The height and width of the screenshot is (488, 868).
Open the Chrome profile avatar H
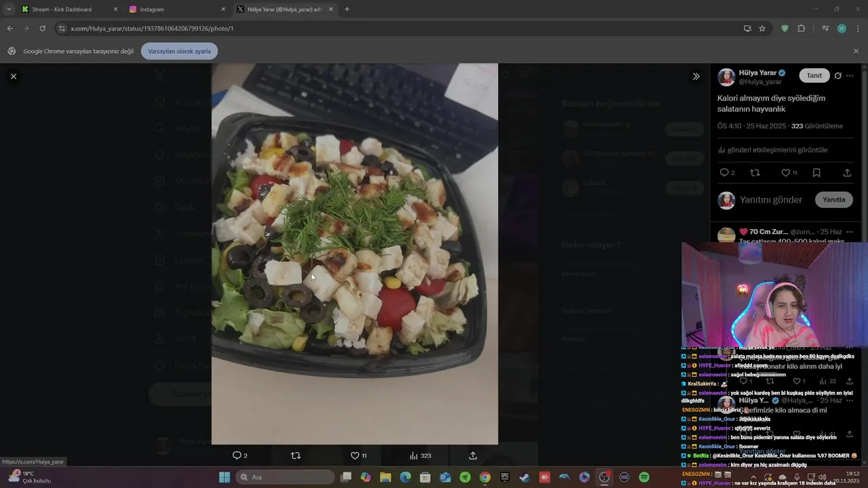tap(842, 28)
